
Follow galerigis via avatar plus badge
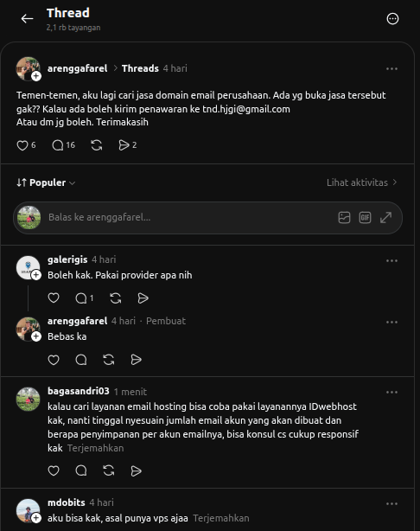tap(36, 275)
